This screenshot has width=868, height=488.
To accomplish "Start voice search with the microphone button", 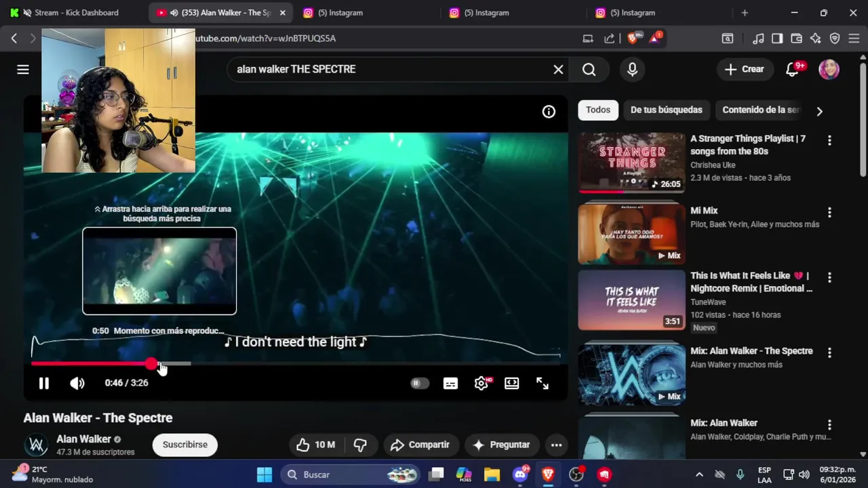I will [x=632, y=69].
